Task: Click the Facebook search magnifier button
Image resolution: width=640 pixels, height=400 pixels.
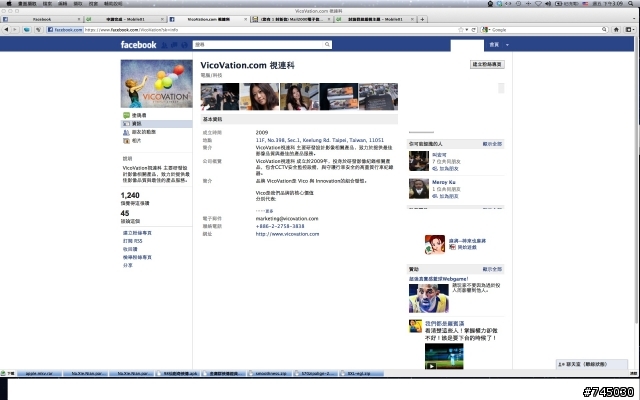Action: (327, 44)
